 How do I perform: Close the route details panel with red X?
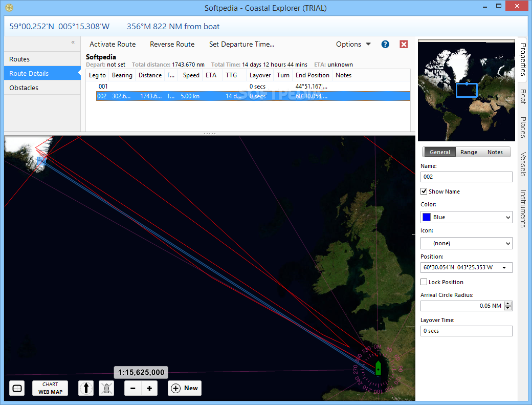[404, 44]
